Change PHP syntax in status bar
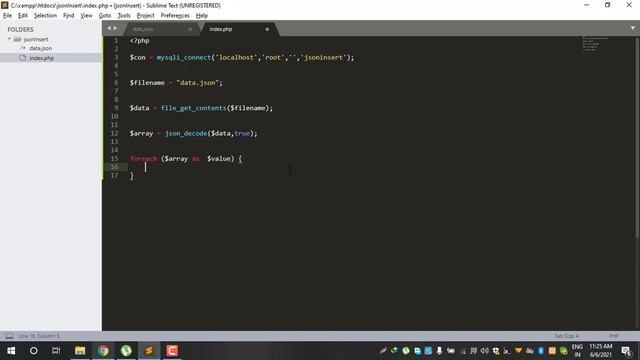 point(613,336)
